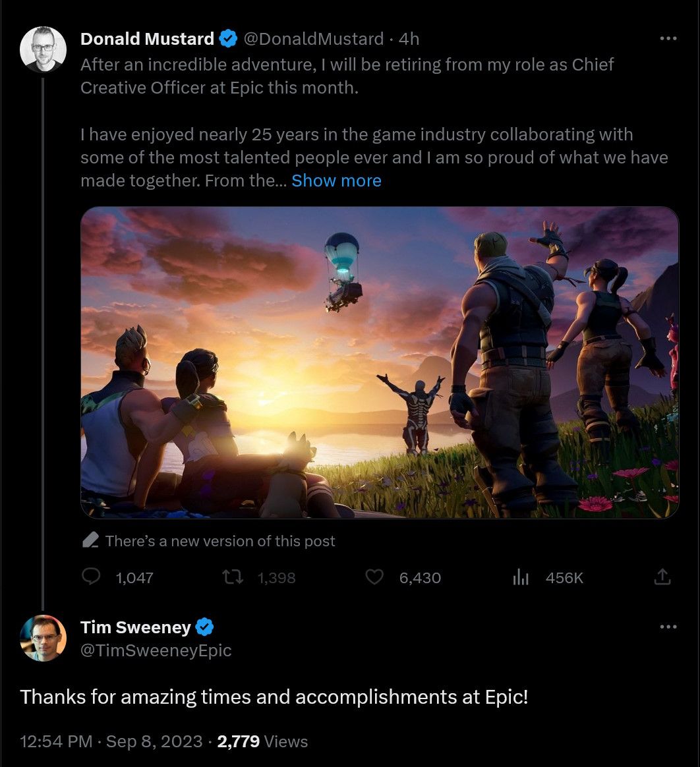
Task: View the new version of this post
Action: click(x=220, y=541)
